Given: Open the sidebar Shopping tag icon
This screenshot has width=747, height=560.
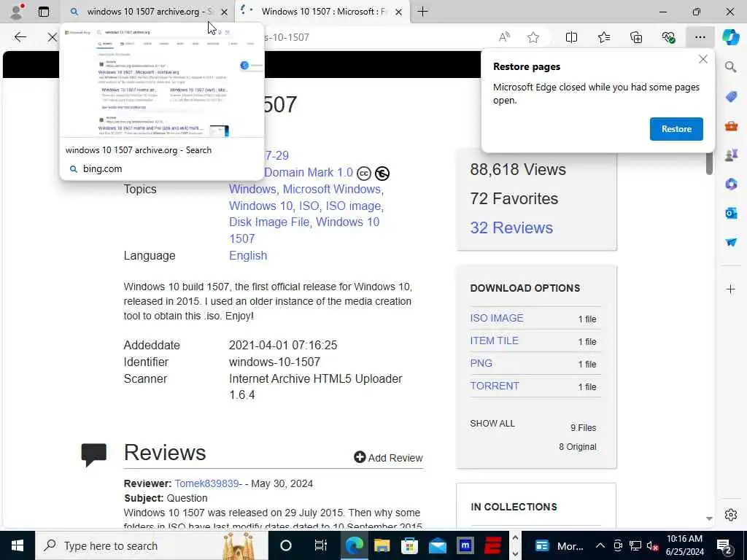Looking at the screenshot, I should (x=731, y=97).
